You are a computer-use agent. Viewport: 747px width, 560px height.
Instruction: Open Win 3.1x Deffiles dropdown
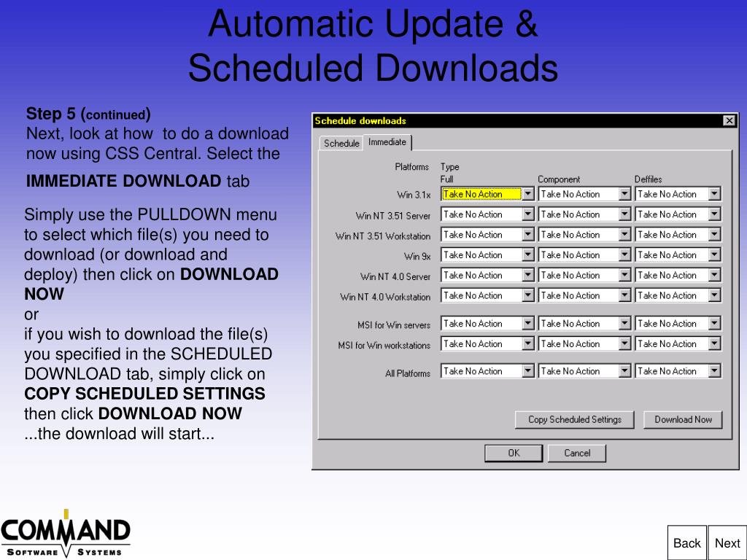click(x=678, y=194)
